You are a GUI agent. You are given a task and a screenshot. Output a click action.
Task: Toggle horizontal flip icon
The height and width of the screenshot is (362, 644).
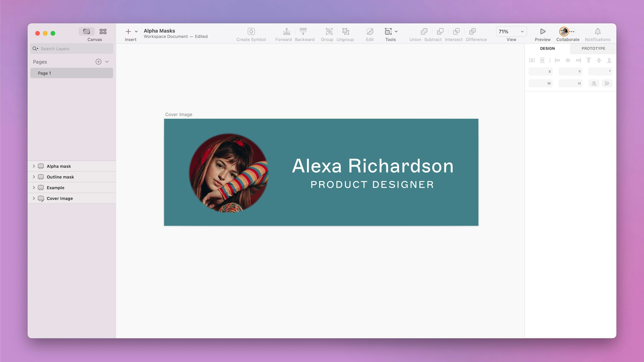click(x=594, y=83)
